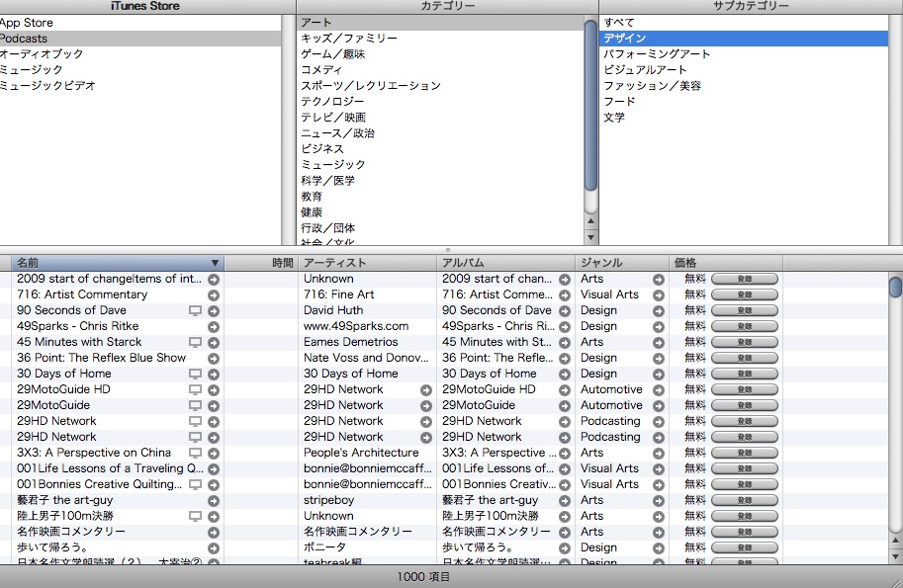Screen dimensions: 903x588
Task: Click video icon for 001Bonnies Creative Quilting
Action: [195, 484]
